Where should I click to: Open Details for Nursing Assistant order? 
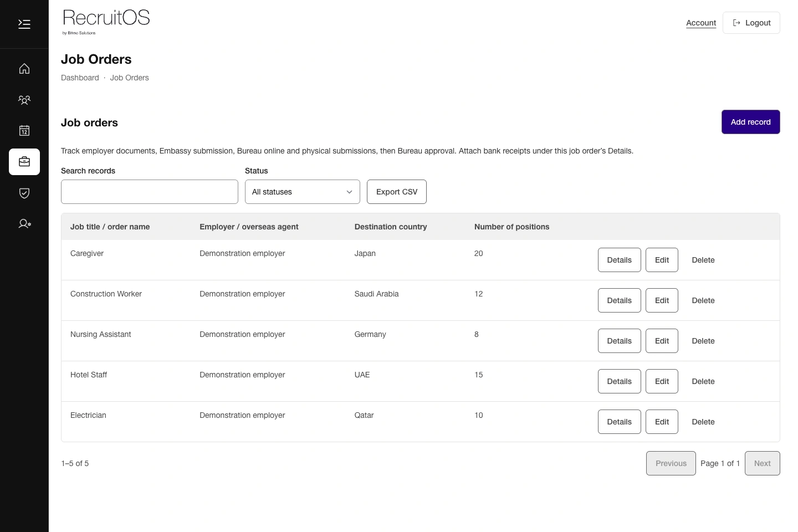(x=619, y=341)
